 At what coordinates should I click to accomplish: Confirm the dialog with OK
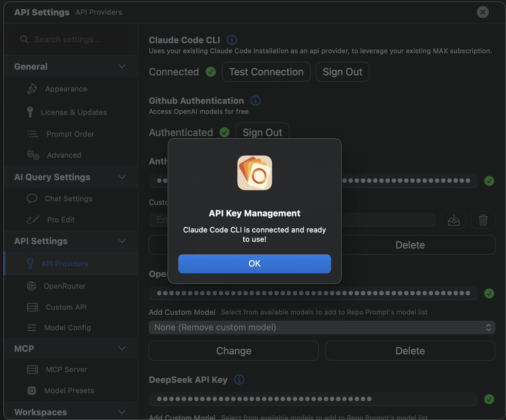pos(254,264)
